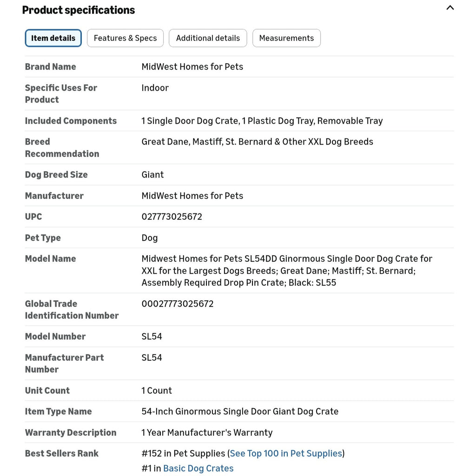Select the Item details tab
This screenshot has height=476, width=476.
(x=53, y=38)
